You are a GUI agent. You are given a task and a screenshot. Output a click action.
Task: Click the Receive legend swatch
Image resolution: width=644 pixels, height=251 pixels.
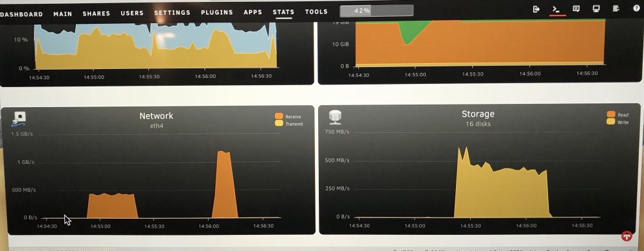coord(279,116)
